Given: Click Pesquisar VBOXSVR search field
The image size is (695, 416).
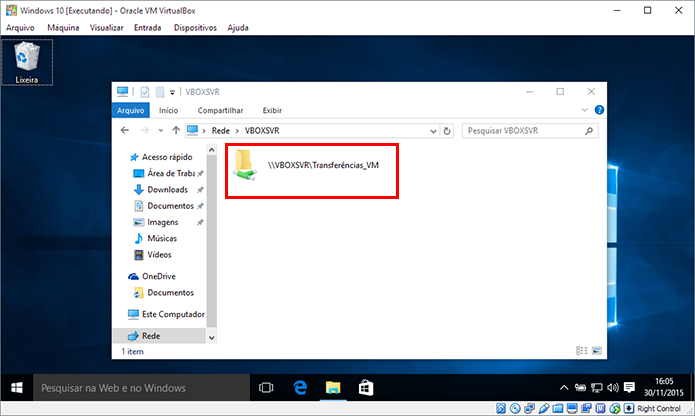Looking at the screenshot, I should pos(530,131).
